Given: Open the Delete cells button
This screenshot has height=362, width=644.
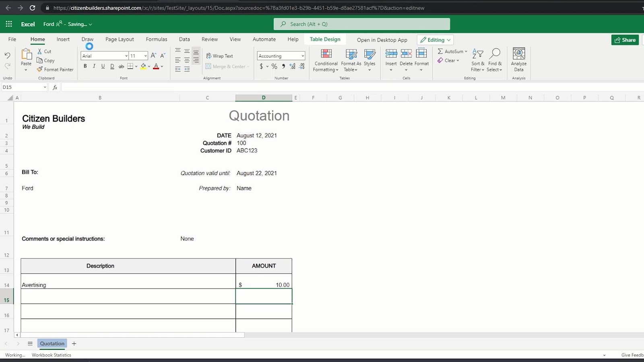Looking at the screenshot, I should click(406, 60).
